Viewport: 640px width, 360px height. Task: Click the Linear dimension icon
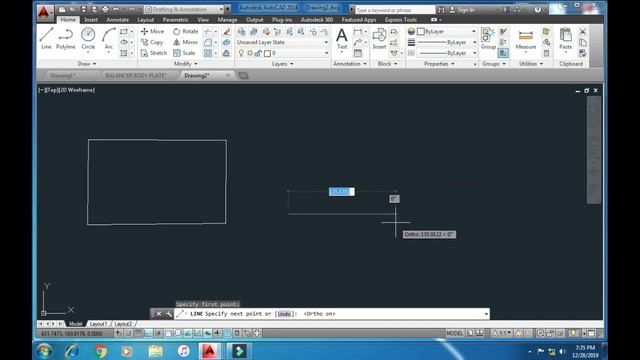358,31
